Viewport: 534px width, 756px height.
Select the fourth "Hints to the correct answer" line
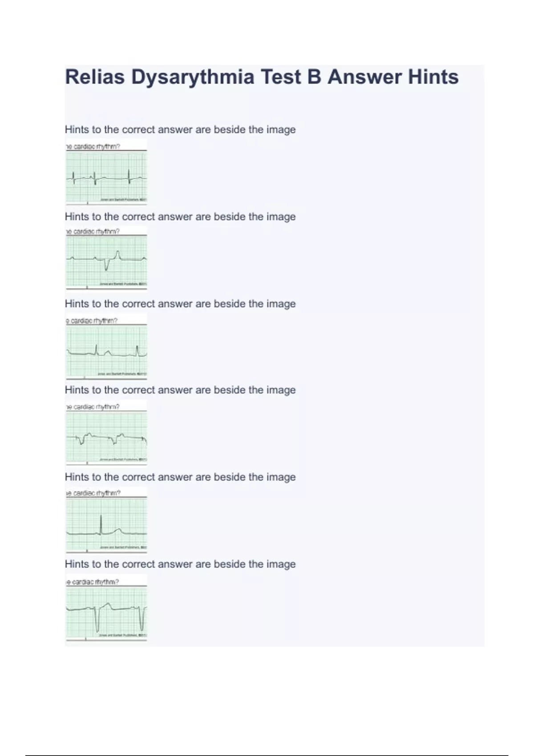[180, 390]
